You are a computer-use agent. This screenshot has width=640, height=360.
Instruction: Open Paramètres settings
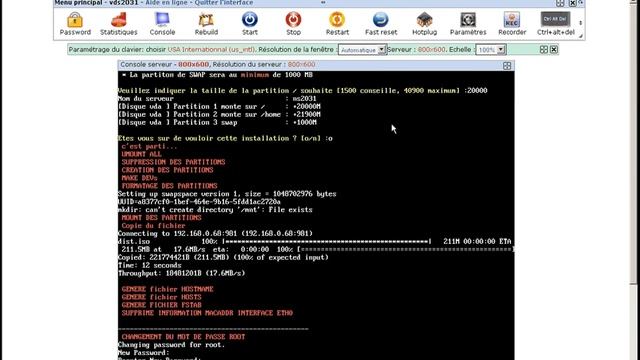(468, 24)
